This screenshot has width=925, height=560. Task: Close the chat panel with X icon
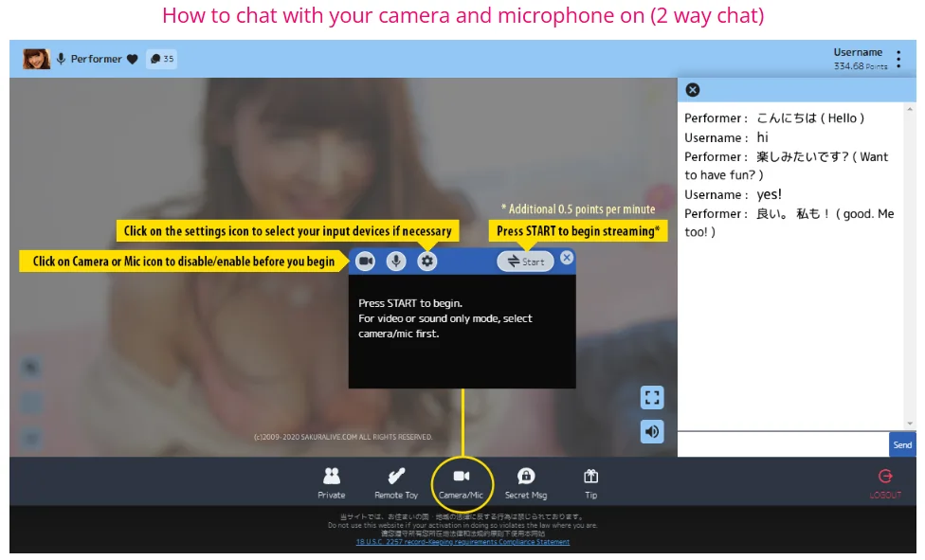coord(693,90)
